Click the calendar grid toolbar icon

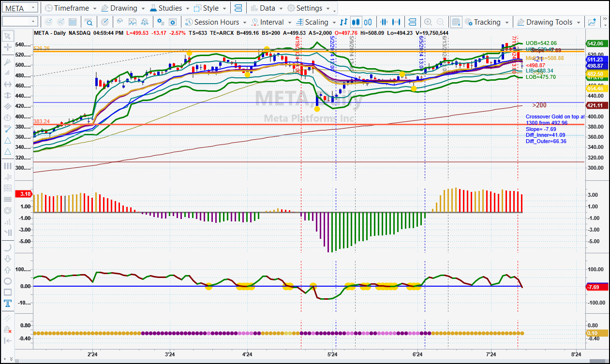(x=72, y=22)
